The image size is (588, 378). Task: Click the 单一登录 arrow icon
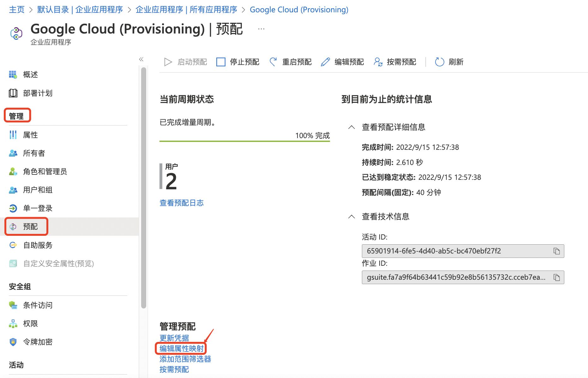click(13, 208)
